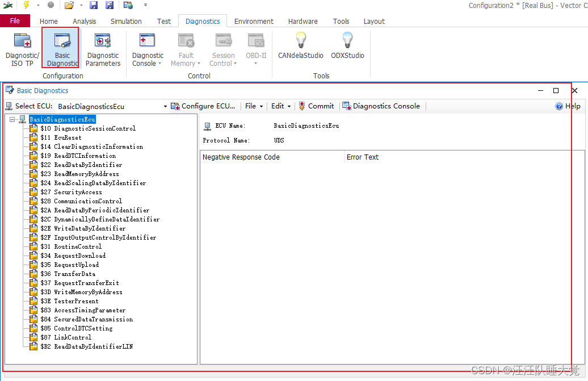Launch ODXStudio tool
The width and height of the screenshot is (588, 381).
[x=347, y=46]
